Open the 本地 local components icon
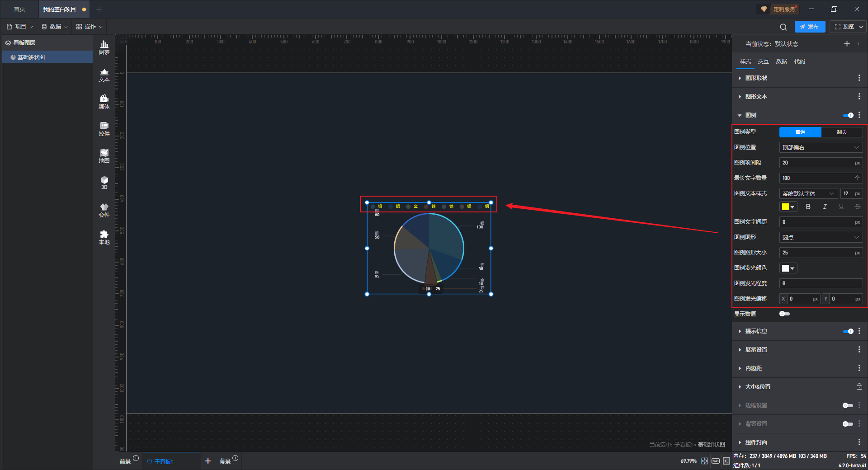Screen dimensions: 868x470 click(x=104, y=238)
